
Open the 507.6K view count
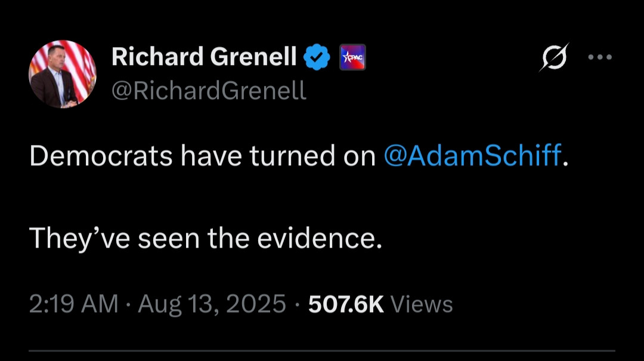point(346,304)
